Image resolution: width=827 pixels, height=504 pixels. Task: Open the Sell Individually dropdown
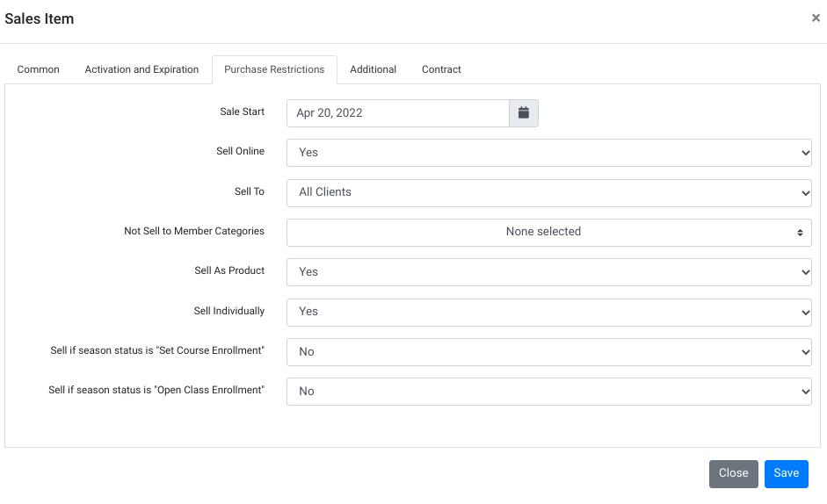(548, 312)
